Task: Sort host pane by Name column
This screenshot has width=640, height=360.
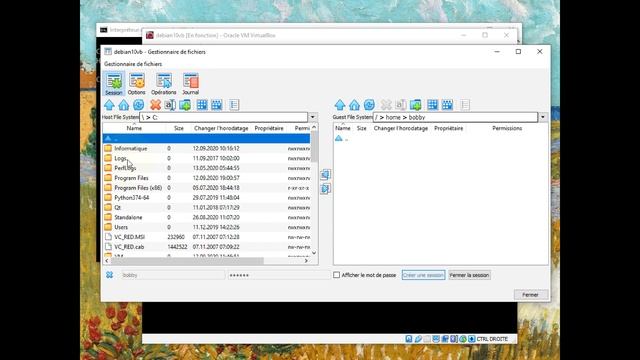Action: (134, 128)
